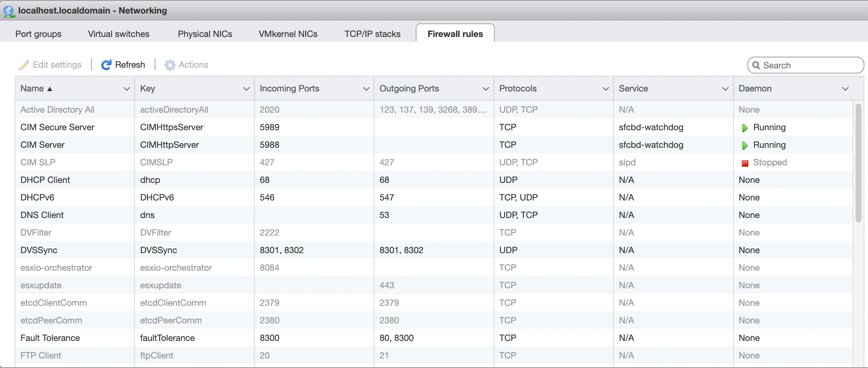The width and height of the screenshot is (868, 368).
Task: Open the Name column filter dropdown
Action: click(x=127, y=89)
